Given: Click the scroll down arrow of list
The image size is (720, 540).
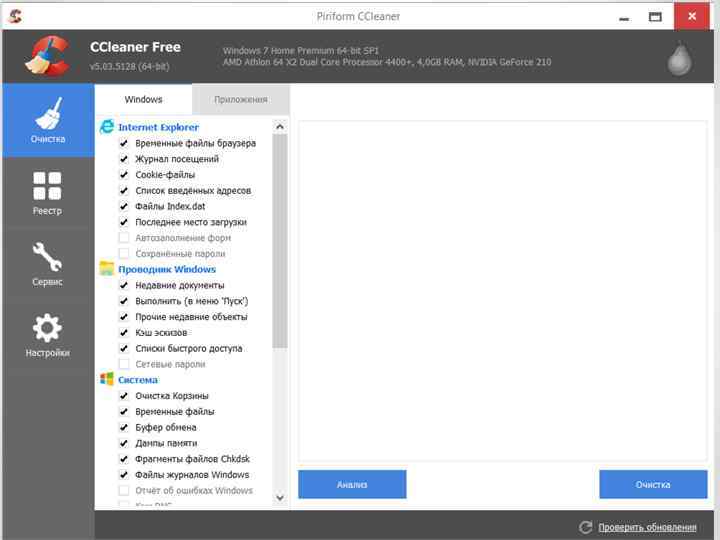Looking at the screenshot, I should [x=280, y=497].
